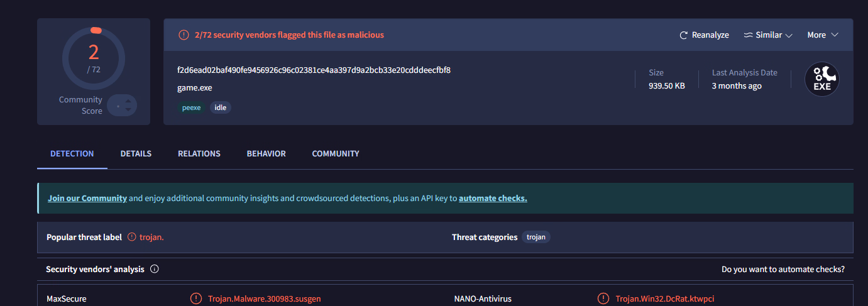Upvote the community score
The width and height of the screenshot is (868, 306).
(x=128, y=101)
